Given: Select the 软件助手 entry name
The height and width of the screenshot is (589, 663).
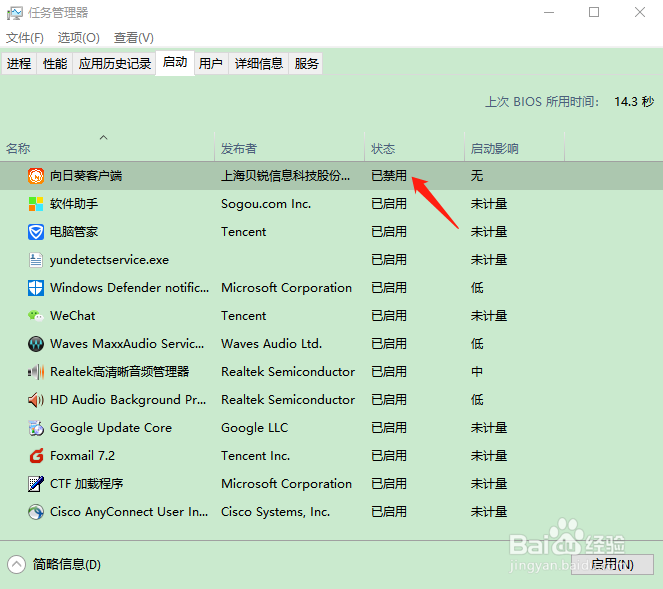Looking at the screenshot, I should [74, 204].
